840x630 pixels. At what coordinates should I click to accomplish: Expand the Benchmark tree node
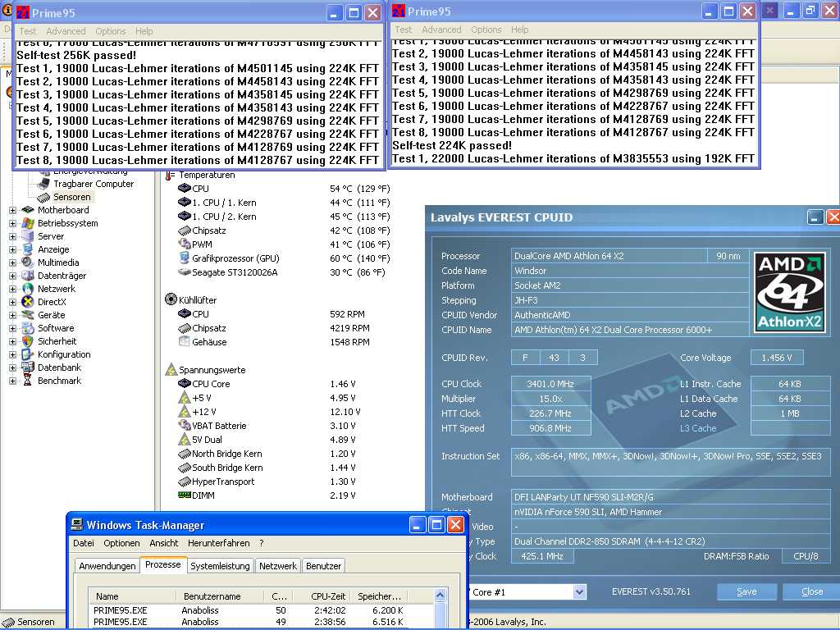(12, 381)
